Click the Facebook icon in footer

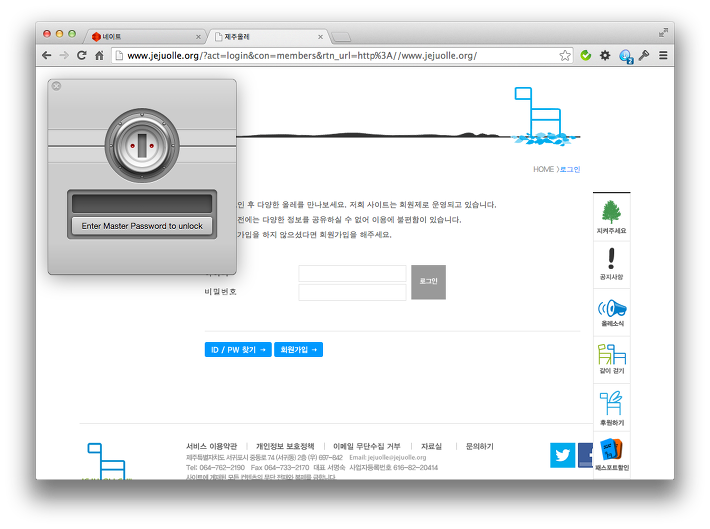[586, 455]
